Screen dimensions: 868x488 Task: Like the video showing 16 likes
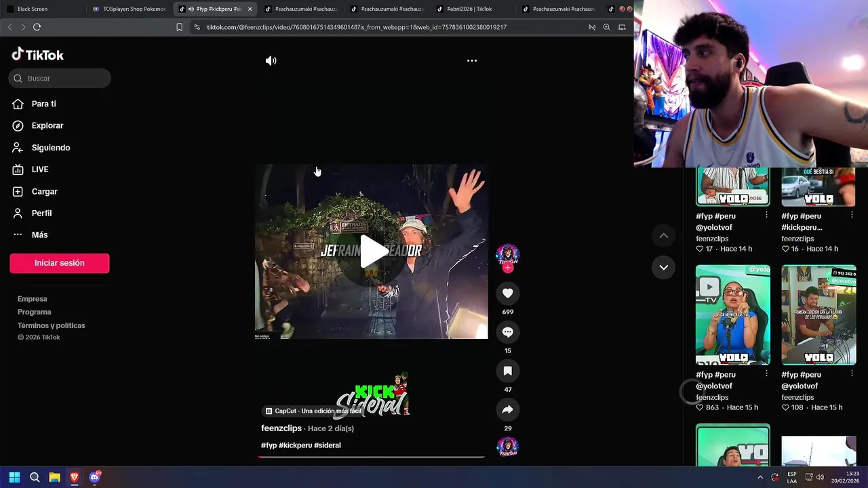click(x=785, y=249)
